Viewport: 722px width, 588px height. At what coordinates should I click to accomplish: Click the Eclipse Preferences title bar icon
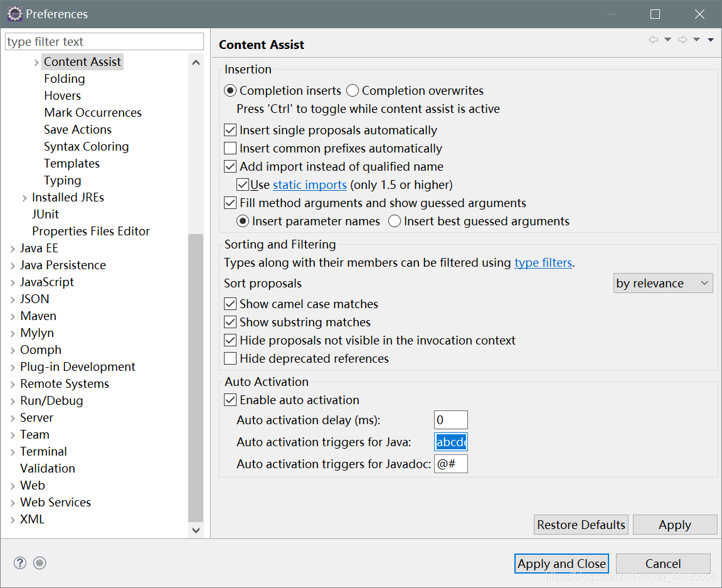click(x=14, y=14)
